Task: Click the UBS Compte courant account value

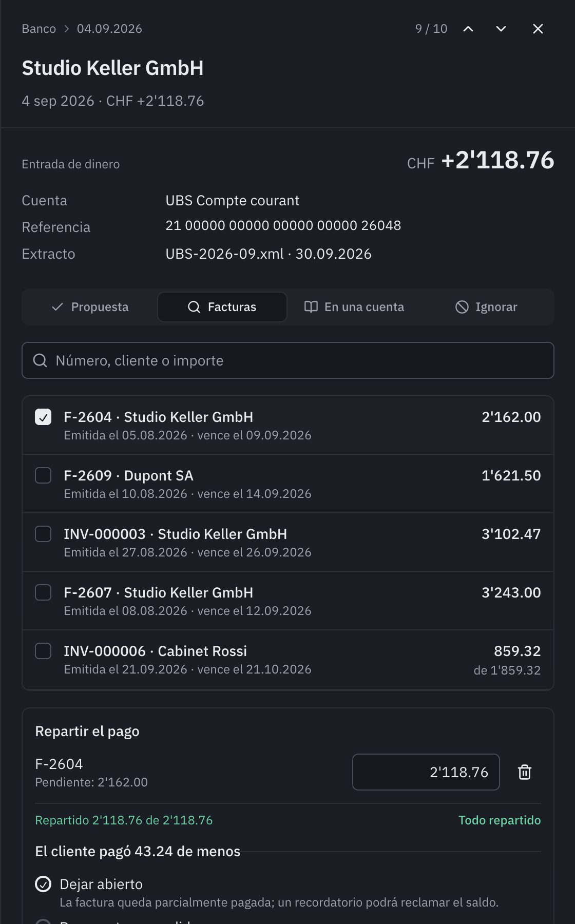Action: pyautogui.click(x=232, y=200)
